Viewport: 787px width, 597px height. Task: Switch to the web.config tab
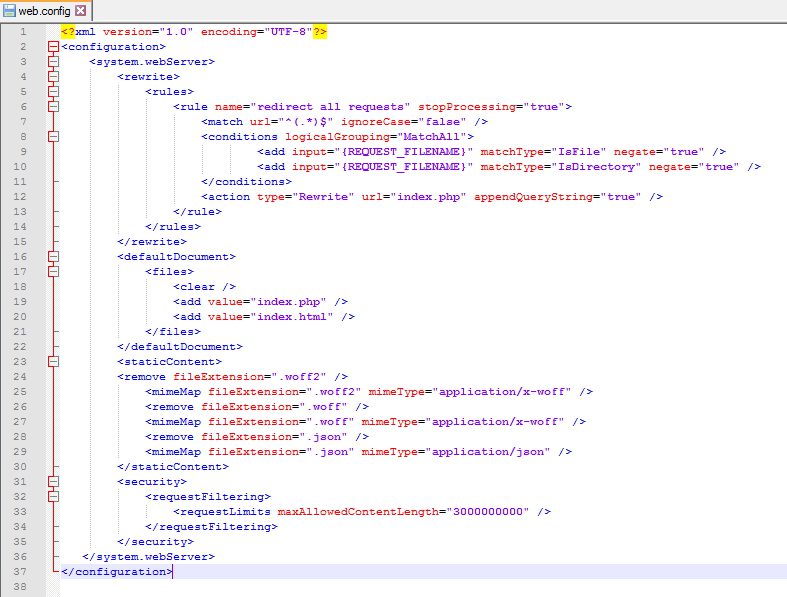(x=46, y=11)
